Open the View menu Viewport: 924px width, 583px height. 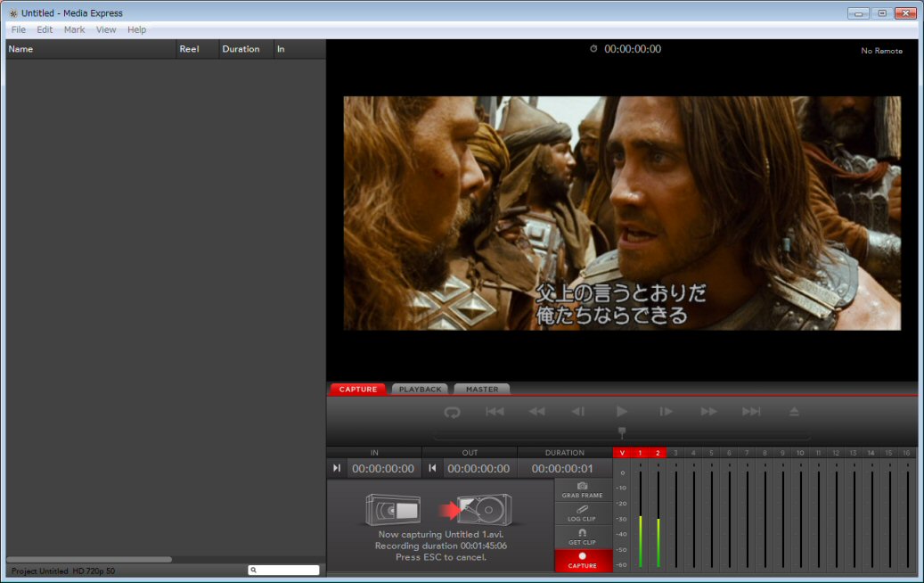coord(106,29)
